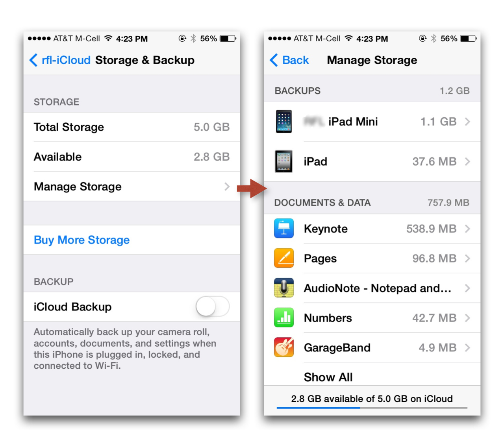Select the AudioNote microphone icon

pos(283,288)
